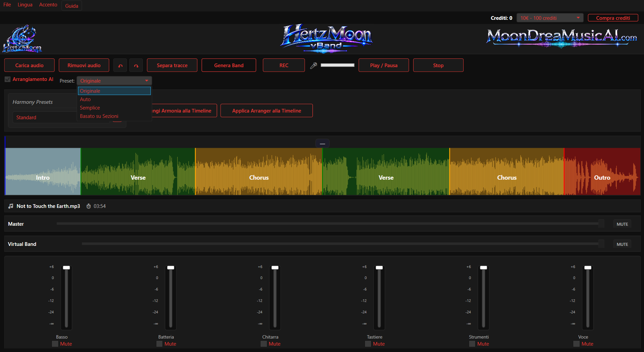Open the Accento menu
The image size is (644, 352).
point(48,5)
